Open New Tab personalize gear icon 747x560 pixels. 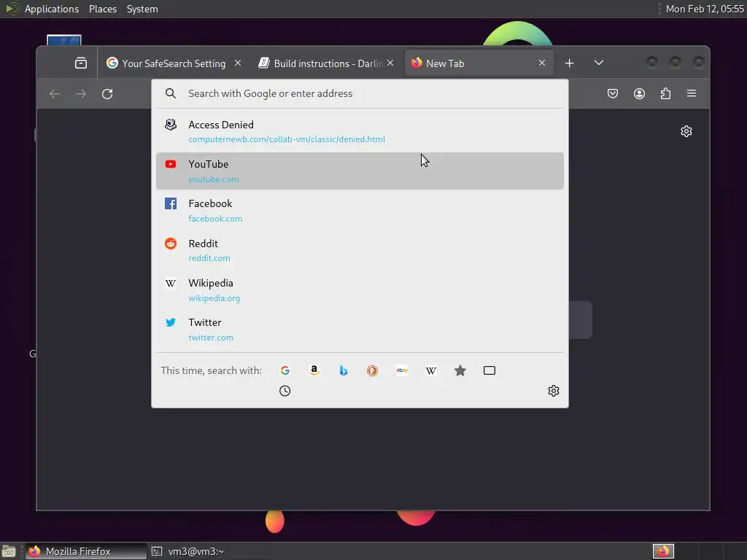coord(686,131)
